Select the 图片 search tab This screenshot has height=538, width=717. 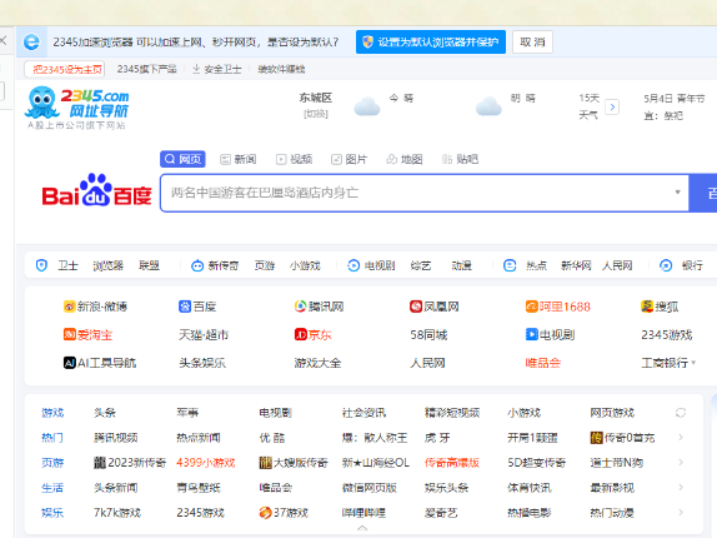pos(349,159)
